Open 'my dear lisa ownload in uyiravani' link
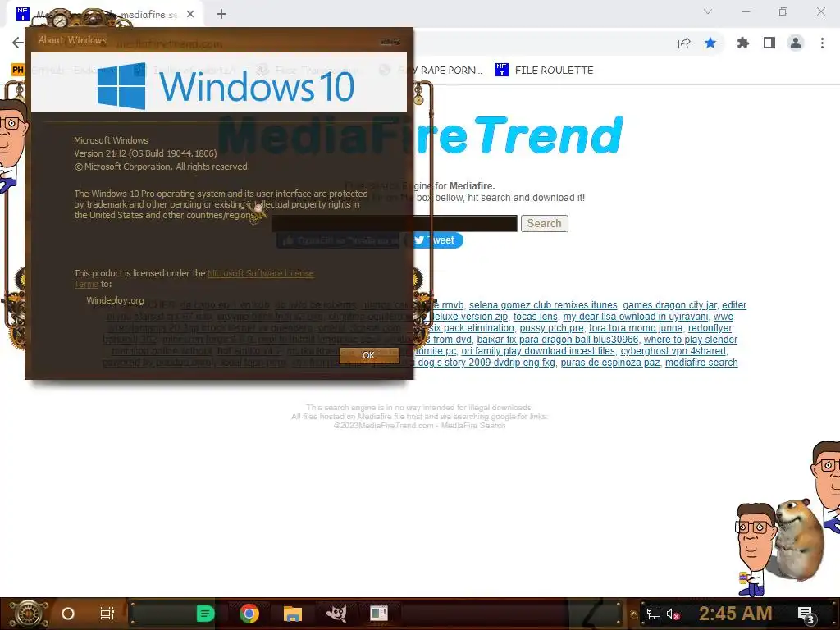The image size is (840, 630). [x=636, y=317]
